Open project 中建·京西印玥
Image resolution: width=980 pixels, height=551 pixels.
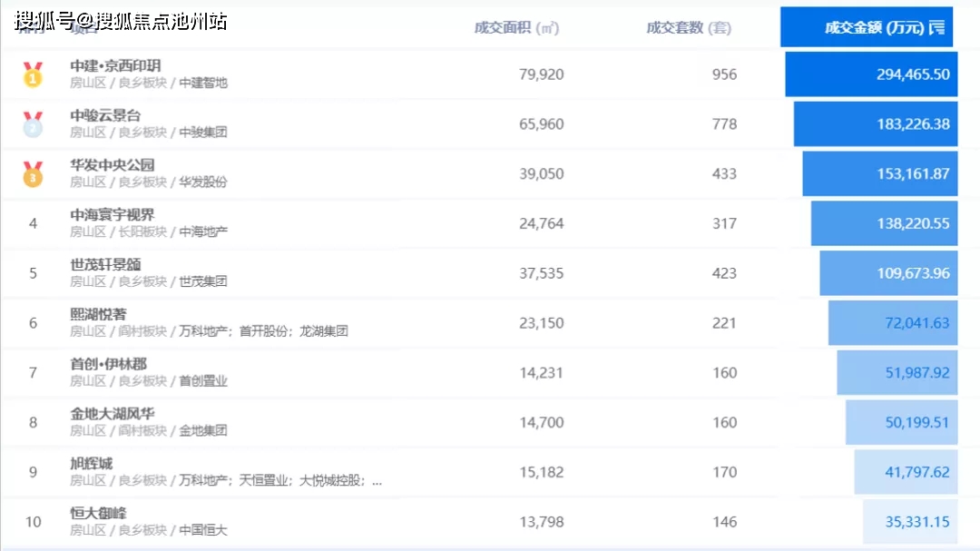(x=115, y=65)
